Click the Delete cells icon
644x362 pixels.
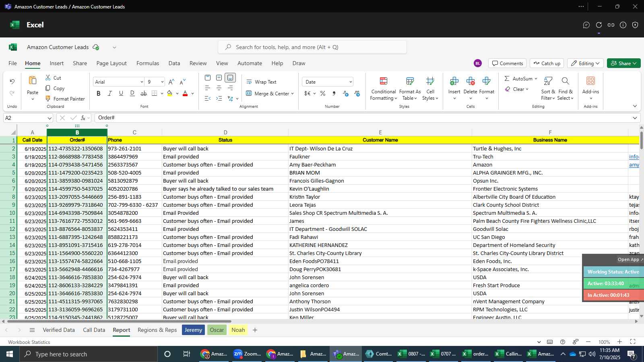point(470,81)
